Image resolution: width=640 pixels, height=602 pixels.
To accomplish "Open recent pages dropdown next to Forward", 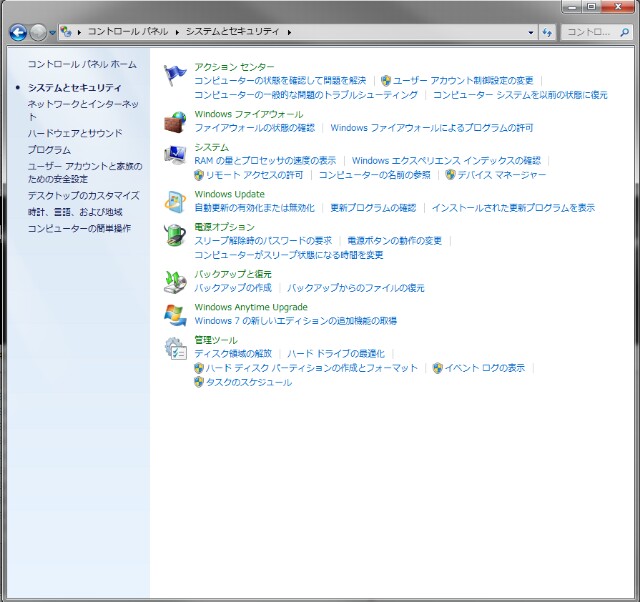I will tap(52, 32).
